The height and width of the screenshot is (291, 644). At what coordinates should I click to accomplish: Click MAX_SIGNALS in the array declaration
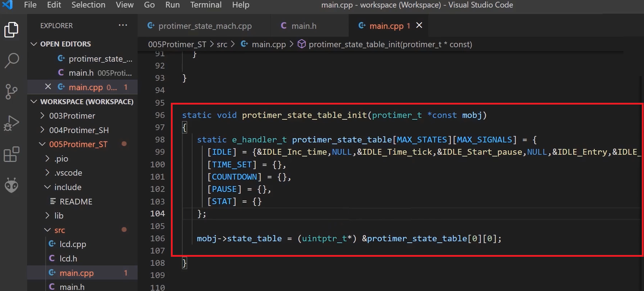pyautogui.click(x=485, y=139)
